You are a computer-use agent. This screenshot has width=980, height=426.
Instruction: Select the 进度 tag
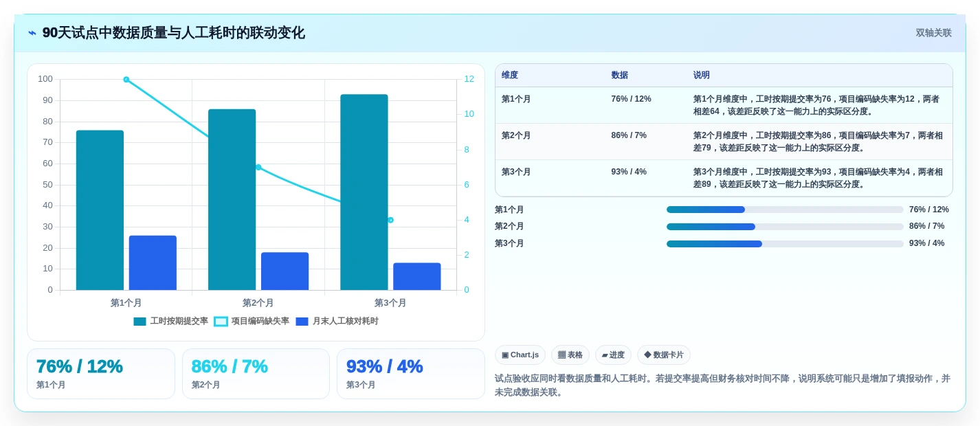(613, 355)
